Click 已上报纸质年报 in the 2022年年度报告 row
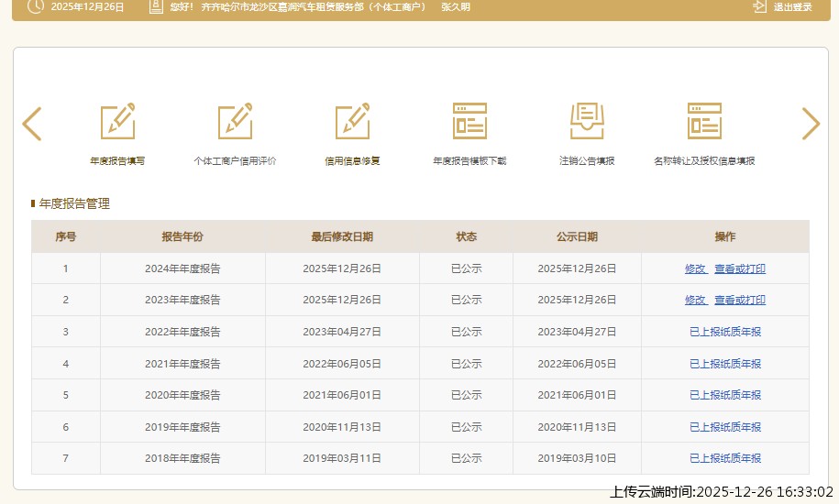The image size is (839, 504). [x=725, y=332]
